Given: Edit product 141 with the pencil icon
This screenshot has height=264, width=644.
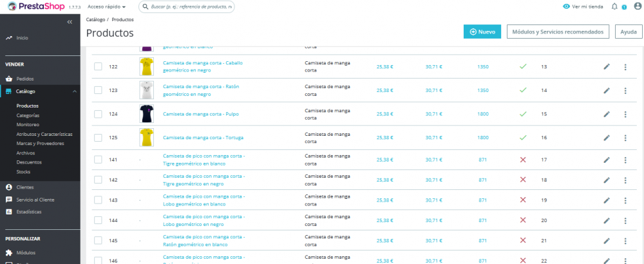Looking at the screenshot, I should [607, 160].
